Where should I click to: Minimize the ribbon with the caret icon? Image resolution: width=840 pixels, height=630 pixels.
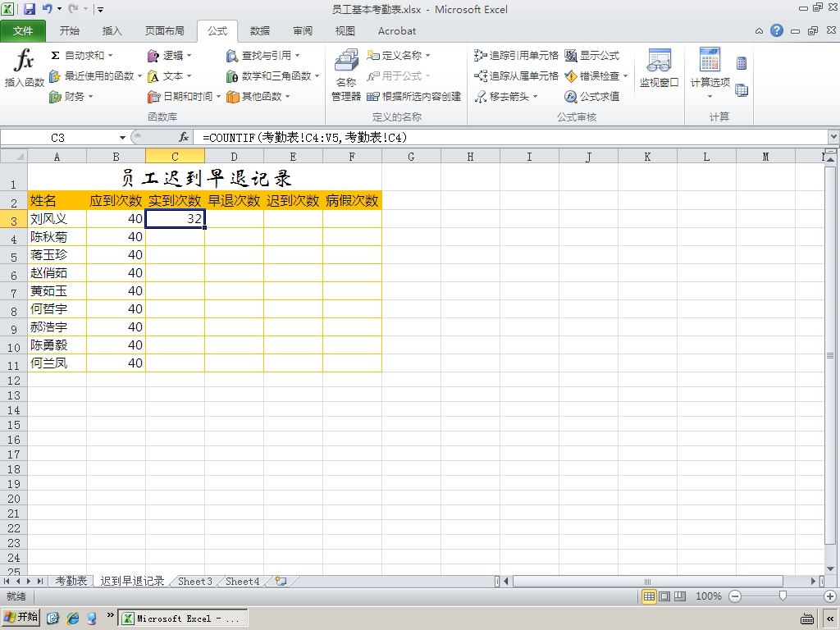click(759, 31)
